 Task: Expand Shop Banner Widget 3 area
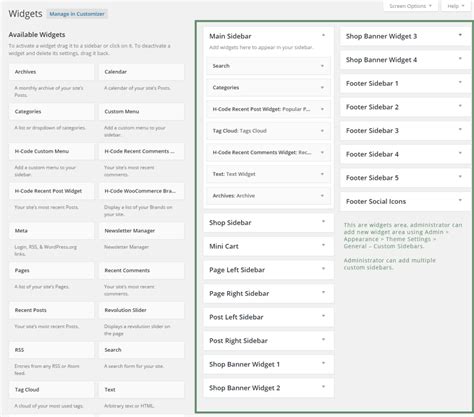click(x=405, y=36)
